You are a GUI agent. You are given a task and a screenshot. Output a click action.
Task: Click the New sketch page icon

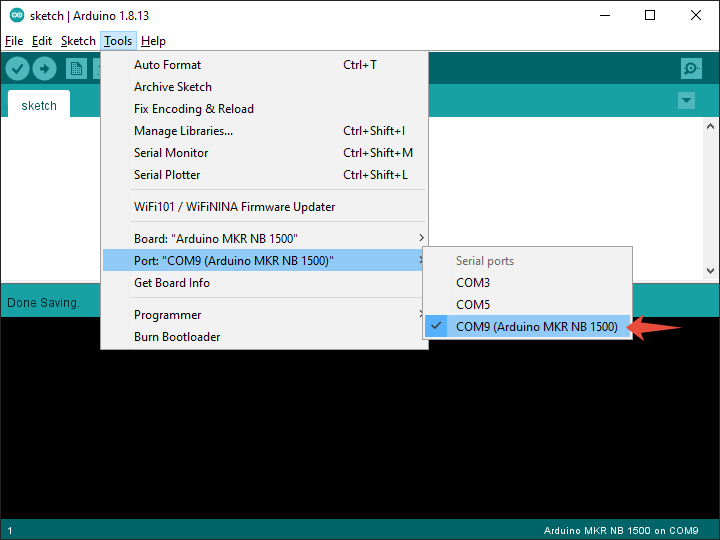click(76, 68)
